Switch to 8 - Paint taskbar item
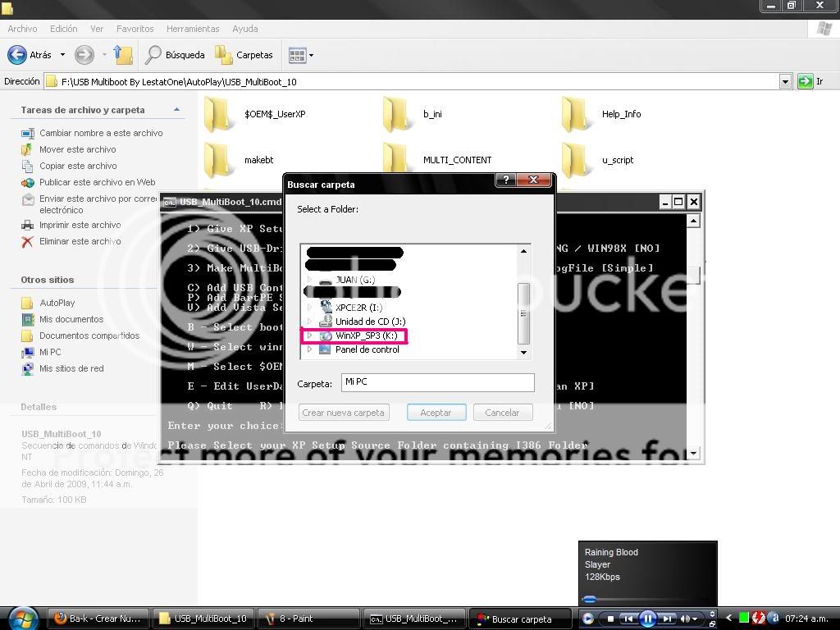840x630 pixels. [x=308, y=619]
